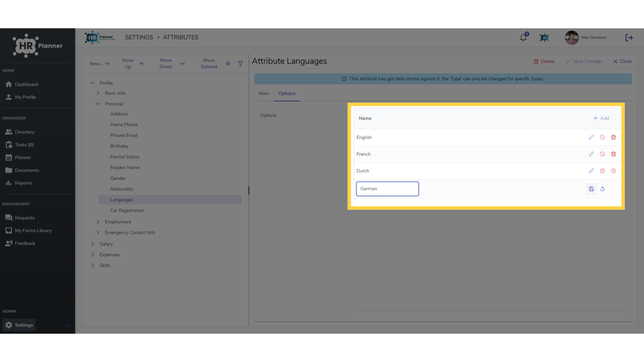Click Save Changes button
Viewport: 644px width, 362px height.
[x=584, y=61]
